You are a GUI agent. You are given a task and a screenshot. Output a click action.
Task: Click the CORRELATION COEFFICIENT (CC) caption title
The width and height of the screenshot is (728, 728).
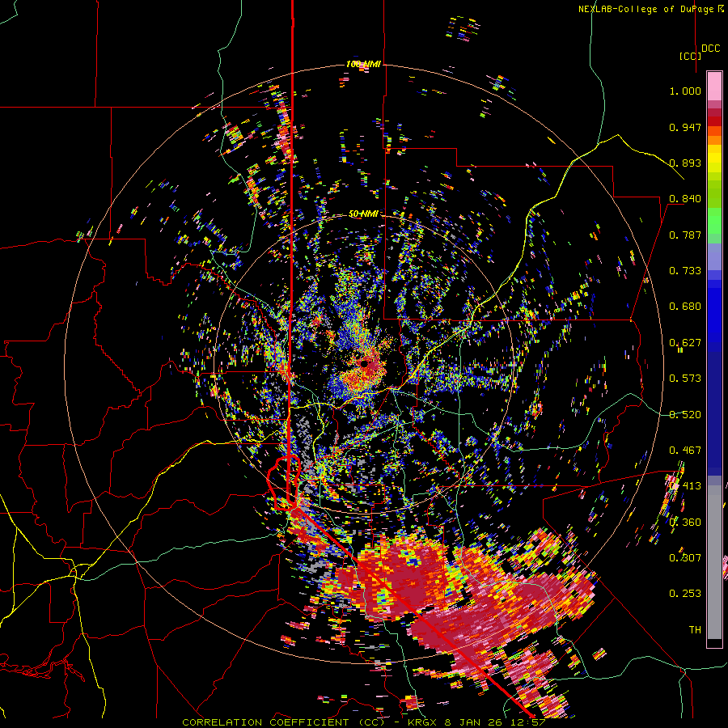point(283,722)
